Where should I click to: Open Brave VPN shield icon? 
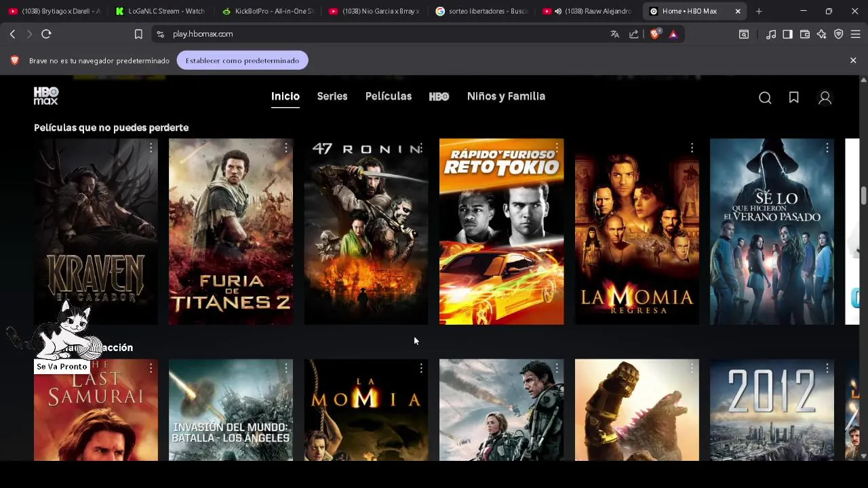point(839,34)
